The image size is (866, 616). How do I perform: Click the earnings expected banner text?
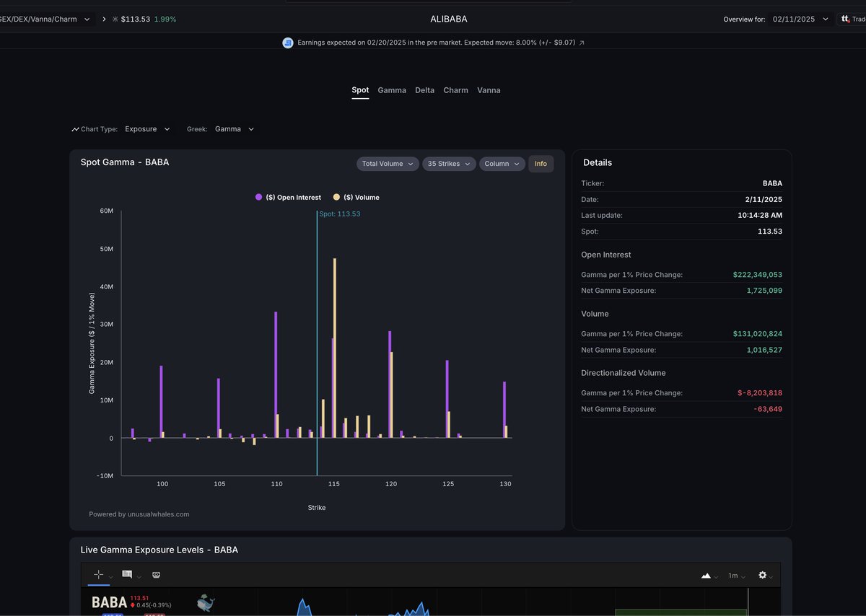pyautogui.click(x=437, y=43)
